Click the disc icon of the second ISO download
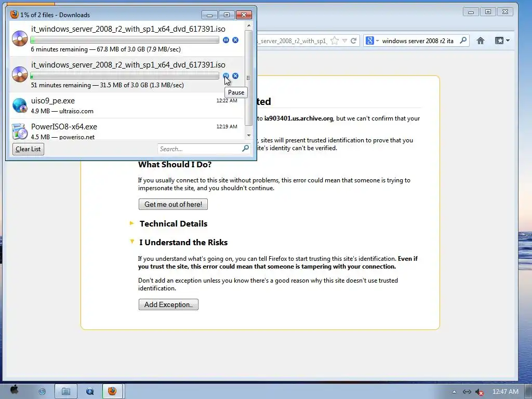Screen dimensions: 532x399 (20, 74)
